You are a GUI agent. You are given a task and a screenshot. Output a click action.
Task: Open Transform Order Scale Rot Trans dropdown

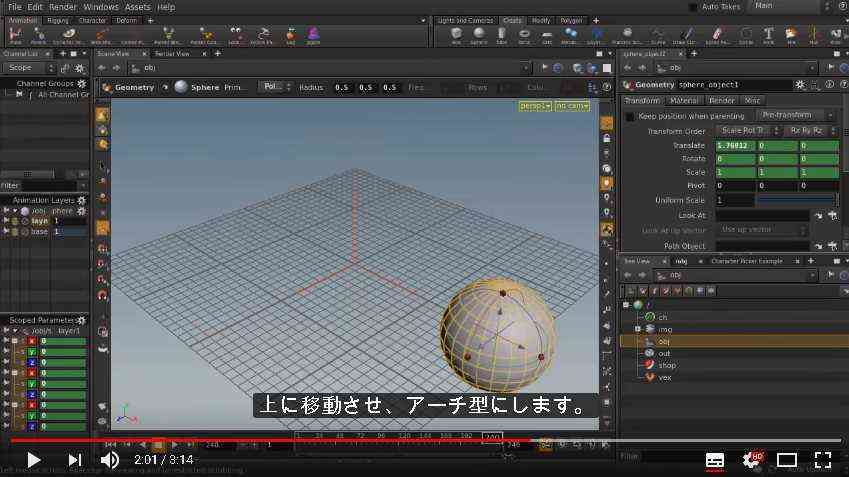coord(750,131)
